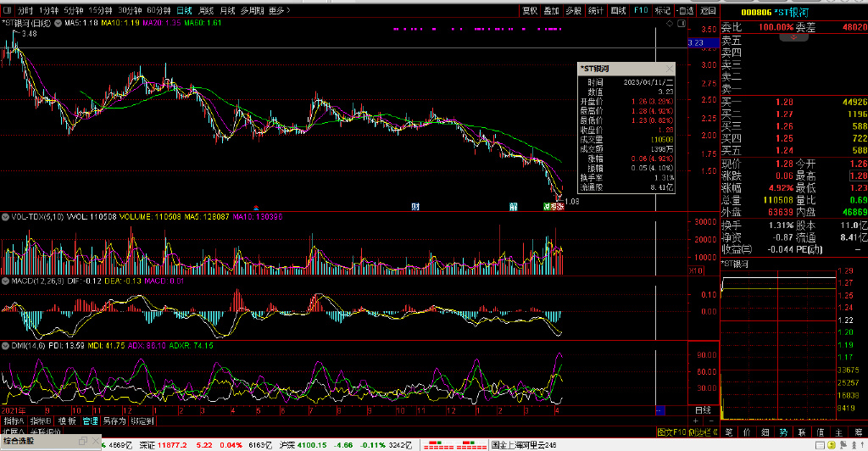This screenshot has height=451, width=868.
Task: Expand the MA indicator dropdown by *ST银河(日线)
Action: click(58, 23)
